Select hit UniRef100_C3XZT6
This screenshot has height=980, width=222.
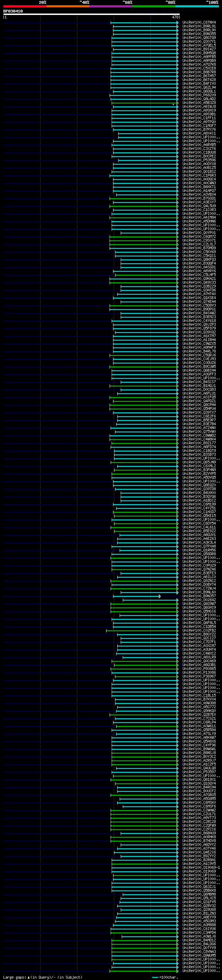[x=199, y=149]
